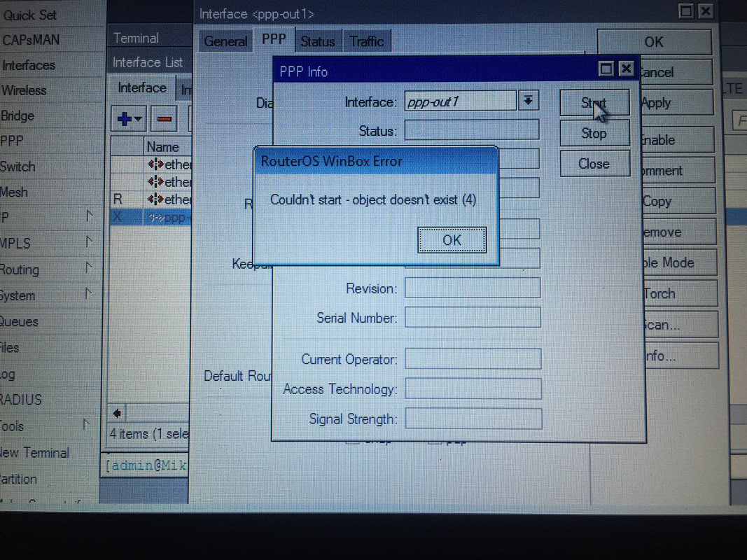Switch to the General tab
Viewport: 747px width, 560px height.
(225, 41)
